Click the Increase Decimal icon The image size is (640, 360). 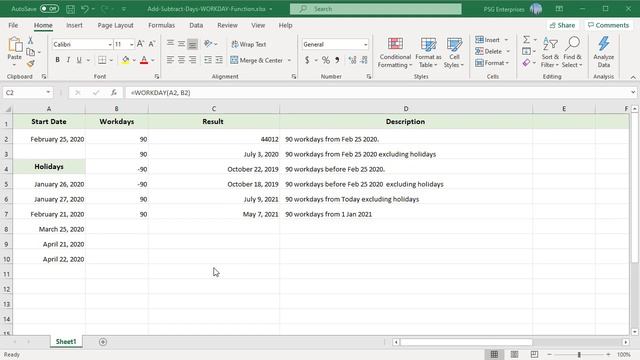point(352,60)
